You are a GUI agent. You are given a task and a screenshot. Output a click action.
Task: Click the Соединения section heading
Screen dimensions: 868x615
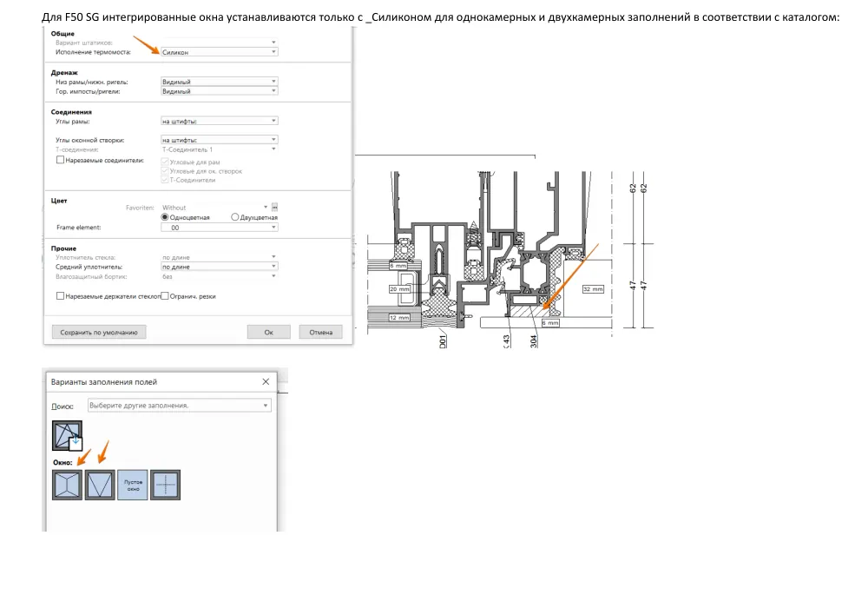point(71,112)
